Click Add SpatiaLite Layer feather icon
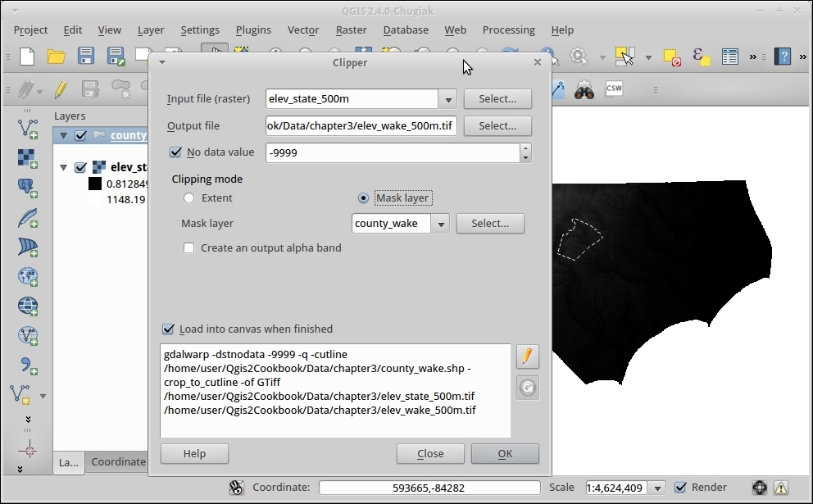The height and width of the screenshot is (504, 813). (28, 217)
